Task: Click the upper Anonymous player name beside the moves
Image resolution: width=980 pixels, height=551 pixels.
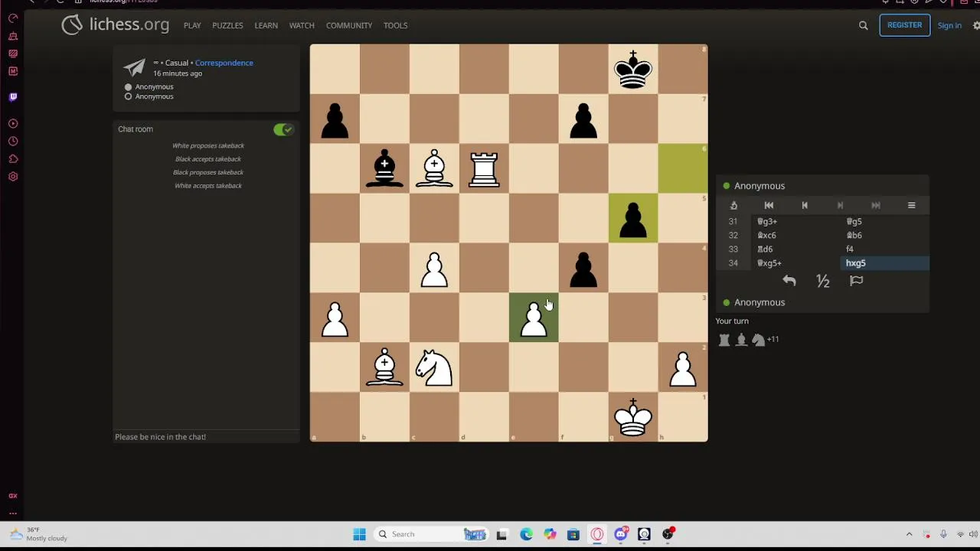Action: (759, 186)
